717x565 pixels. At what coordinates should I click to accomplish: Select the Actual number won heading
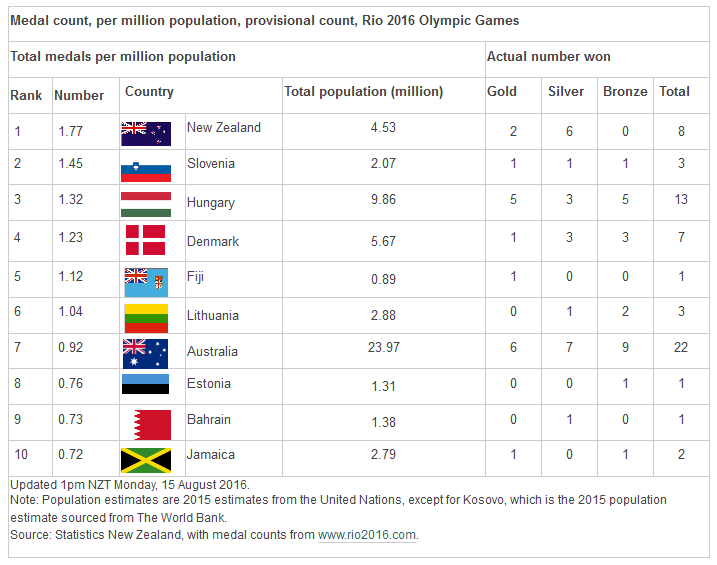[549, 56]
